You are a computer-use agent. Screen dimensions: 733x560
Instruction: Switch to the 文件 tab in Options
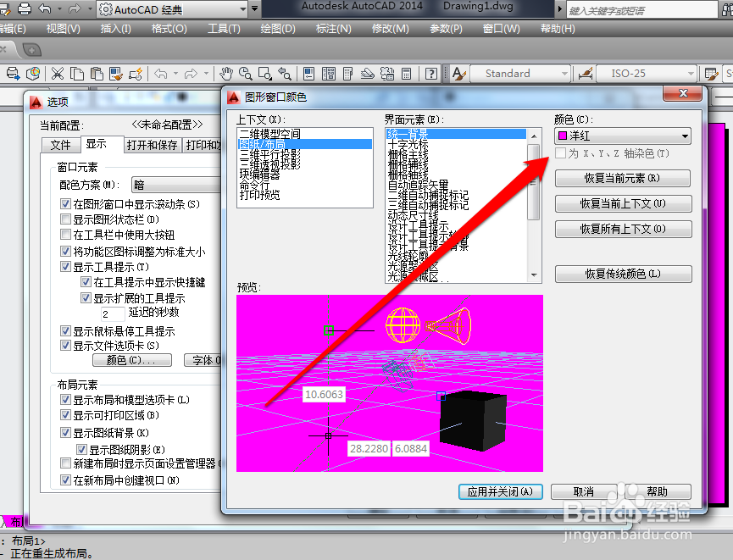pyautogui.click(x=61, y=145)
